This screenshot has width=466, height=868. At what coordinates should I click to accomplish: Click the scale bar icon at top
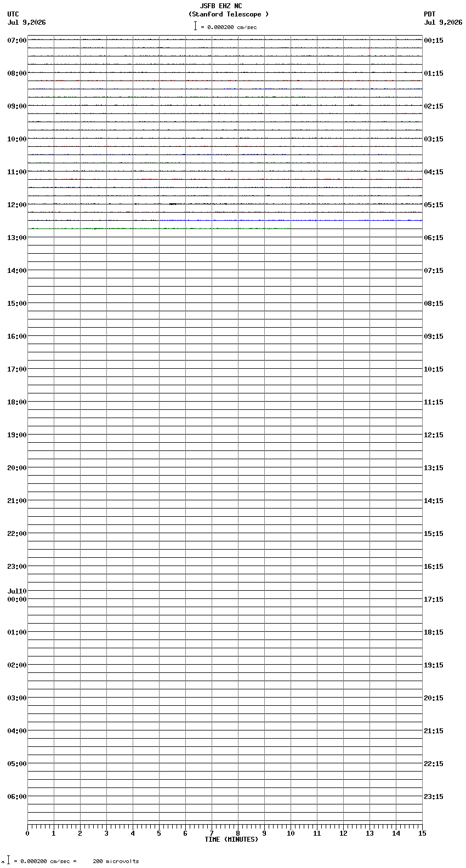click(x=195, y=26)
